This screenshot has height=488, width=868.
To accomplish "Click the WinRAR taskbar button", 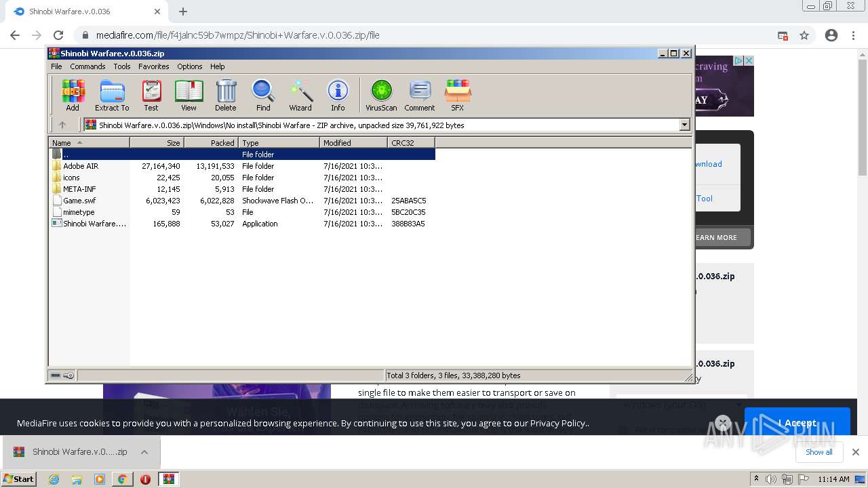I will [x=168, y=479].
